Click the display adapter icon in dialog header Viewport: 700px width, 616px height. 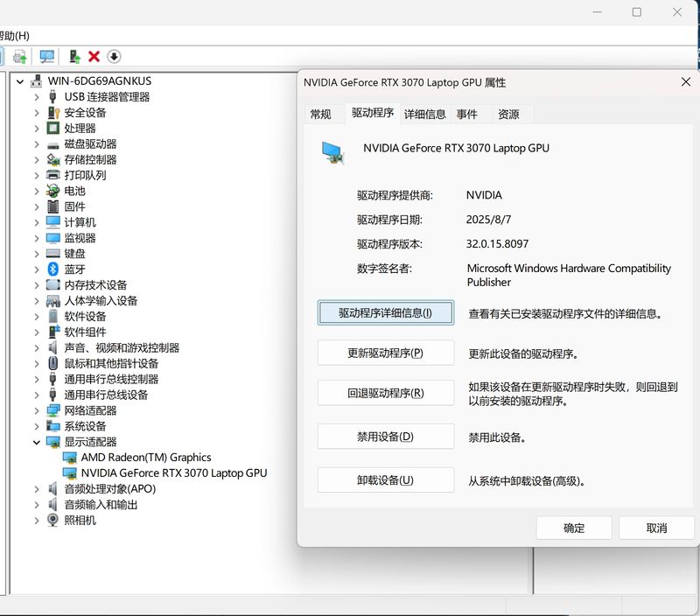pyautogui.click(x=332, y=152)
